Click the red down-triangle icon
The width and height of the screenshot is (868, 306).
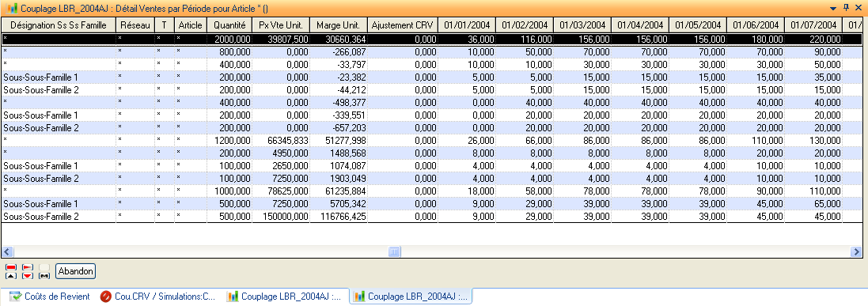(x=28, y=276)
